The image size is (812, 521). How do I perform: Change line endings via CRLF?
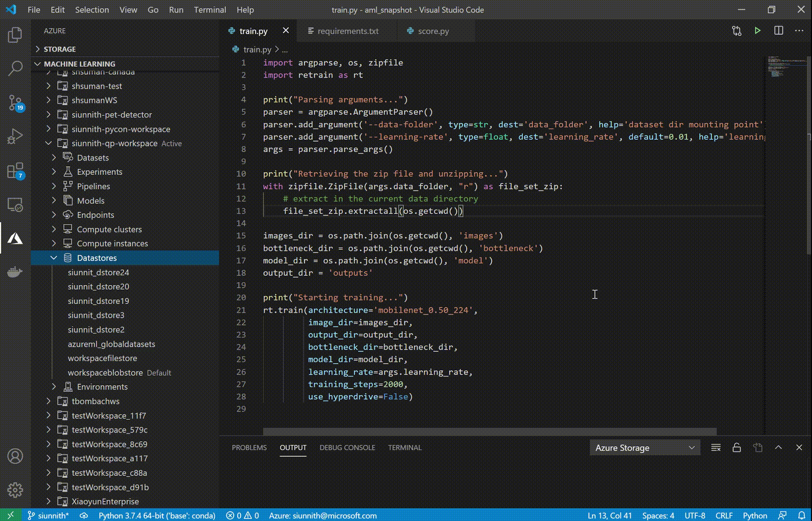(x=724, y=515)
